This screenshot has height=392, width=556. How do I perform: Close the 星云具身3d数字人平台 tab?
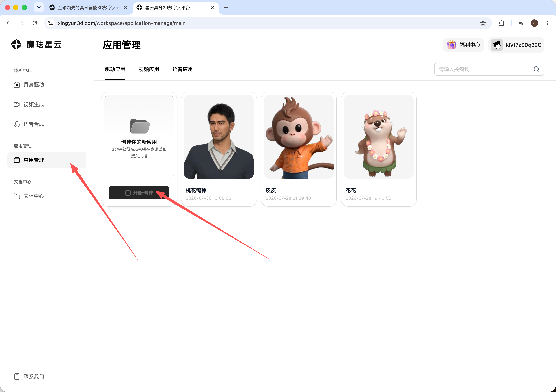[x=213, y=8]
